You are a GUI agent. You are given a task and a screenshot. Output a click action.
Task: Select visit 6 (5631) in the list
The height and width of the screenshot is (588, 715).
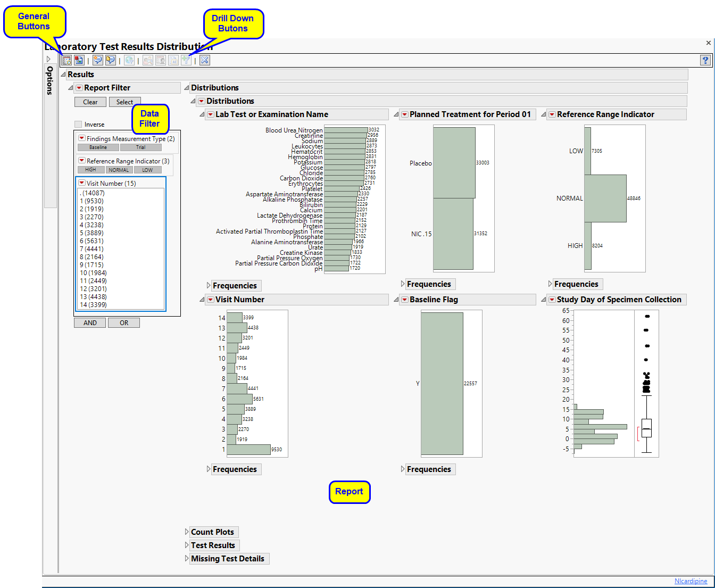point(92,241)
